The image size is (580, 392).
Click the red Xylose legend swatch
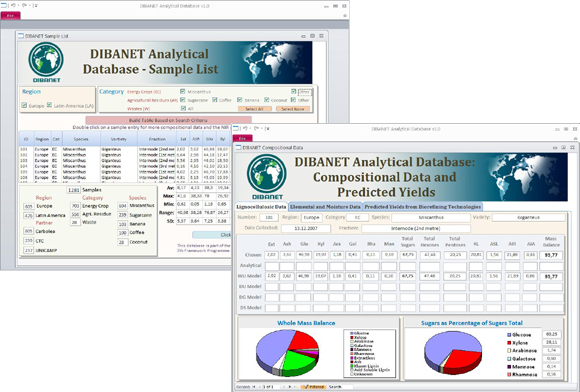(x=509, y=343)
